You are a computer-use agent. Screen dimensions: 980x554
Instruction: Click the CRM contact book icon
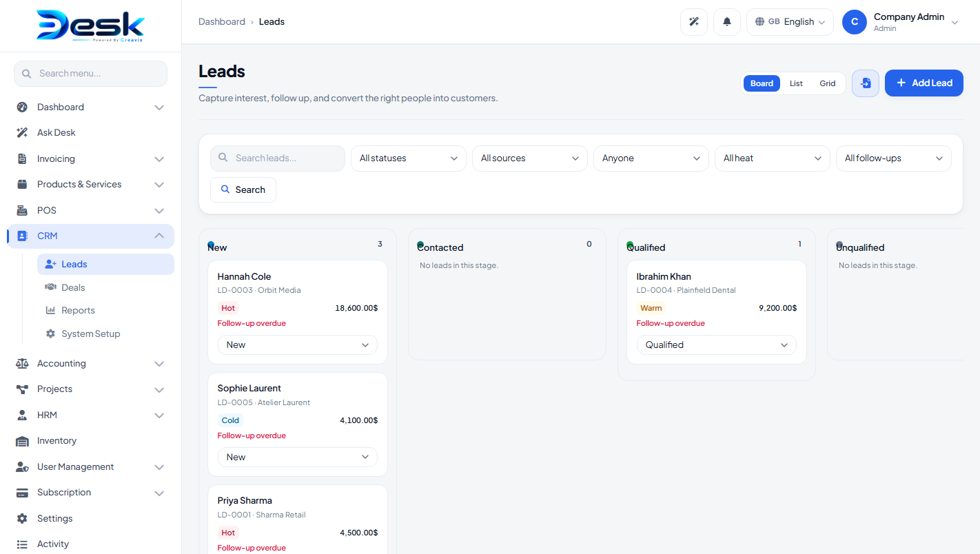click(x=22, y=236)
